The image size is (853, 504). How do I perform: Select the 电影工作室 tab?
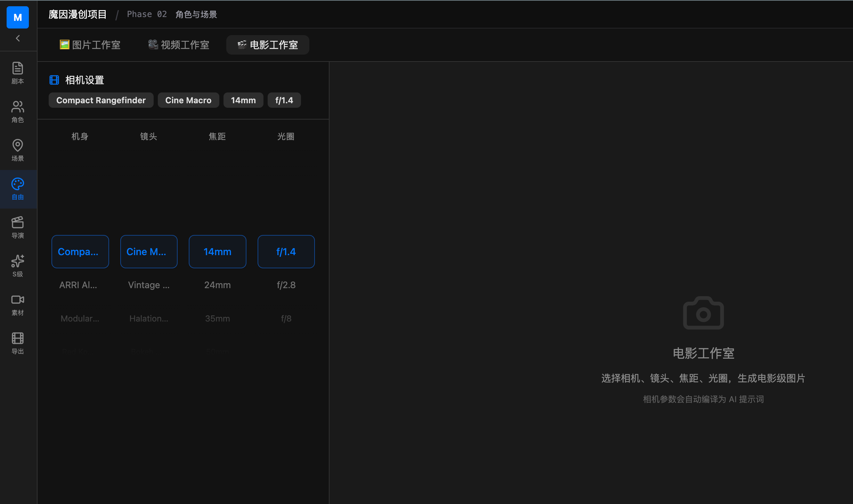point(268,45)
